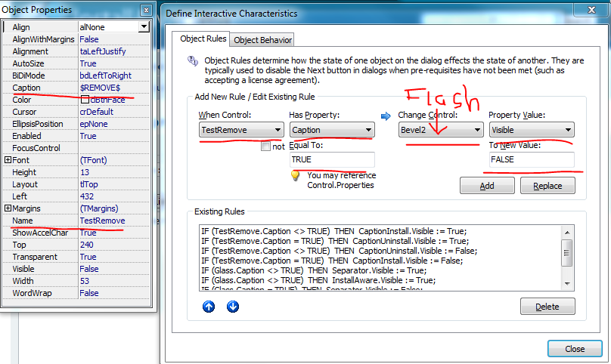The height and width of the screenshot is (364, 611).
Task: Select the AlignWithMargins value False
Action: click(89, 39)
